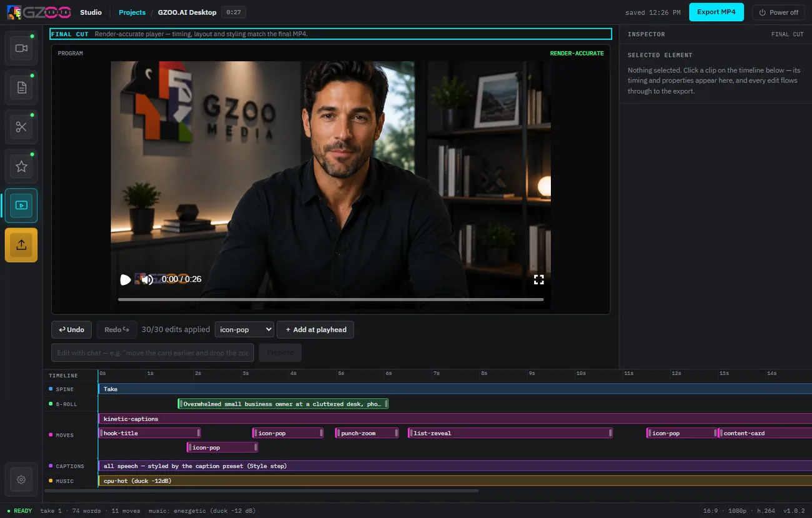Select the Overwhelmed small business owner B-roll clip
Image resolution: width=812 pixels, height=518 pixels.
(283, 404)
